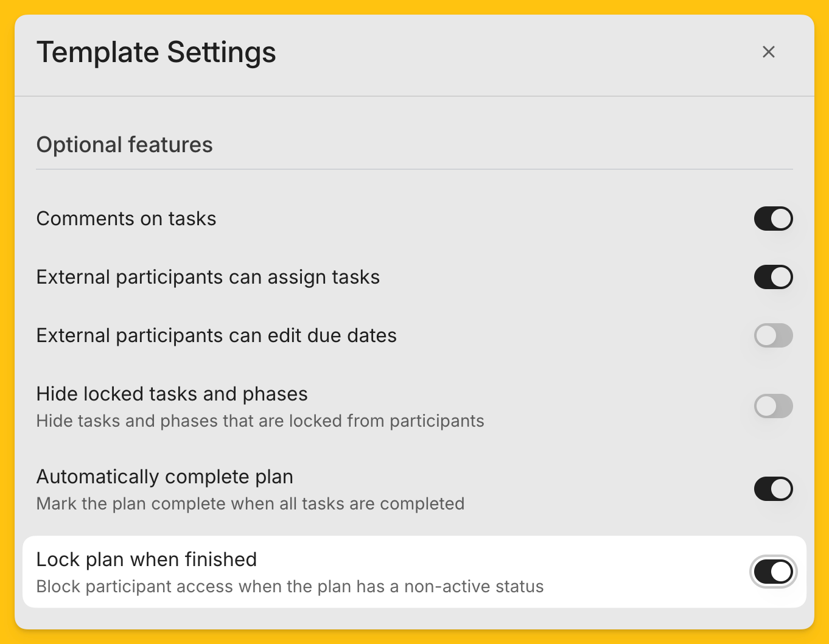Switch on Hide locked tasks and phases
Image resolution: width=829 pixels, height=644 pixels.
773,406
